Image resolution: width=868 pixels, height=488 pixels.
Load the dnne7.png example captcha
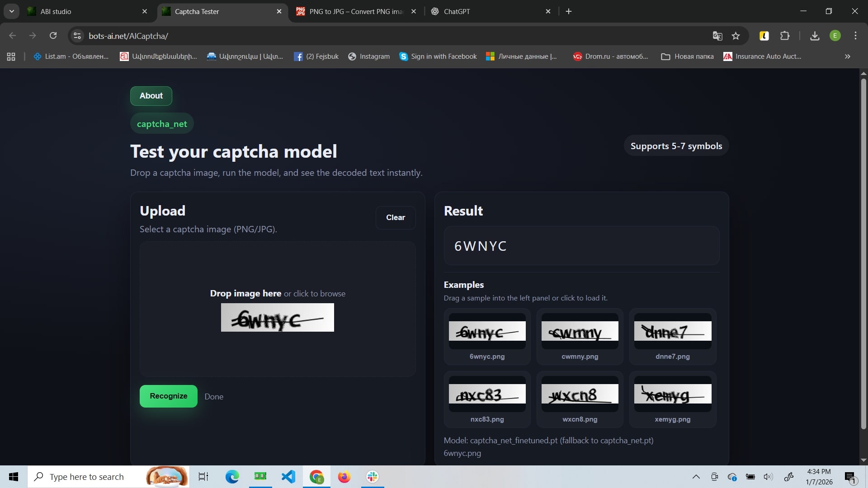pos(672,337)
